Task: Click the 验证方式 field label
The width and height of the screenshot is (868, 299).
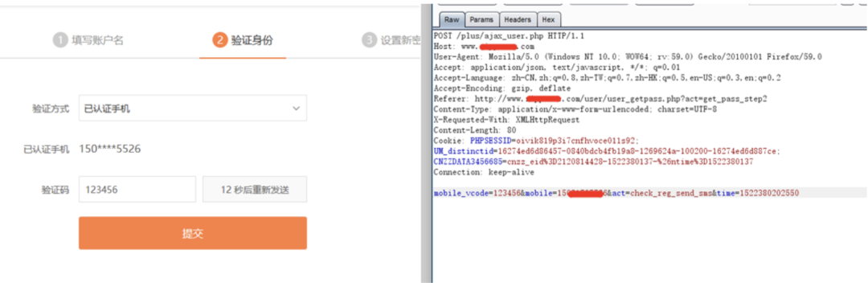Action: [51, 109]
